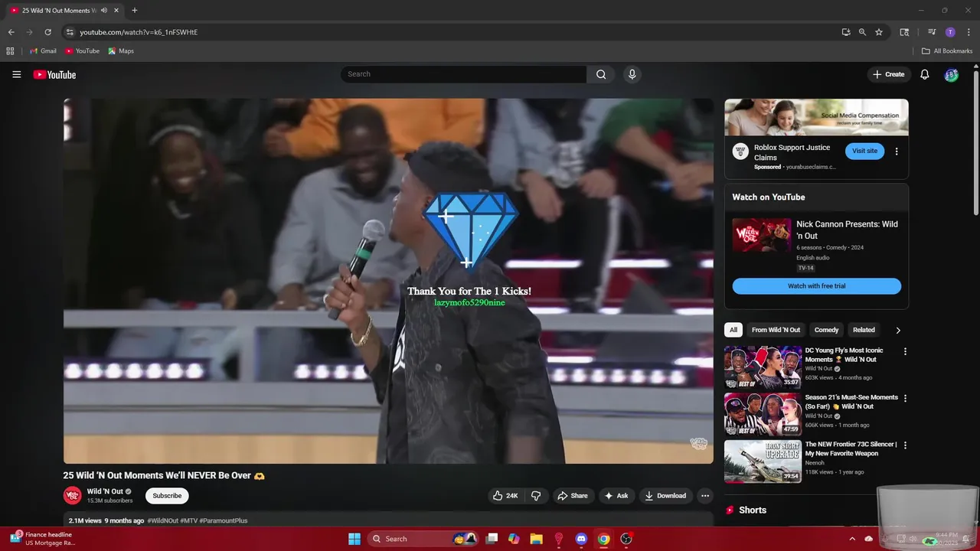The height and width of the screenshot is (551, 980).
Task: Open the YouTube guide hamburger menu
Action: [x=16, y=74]
